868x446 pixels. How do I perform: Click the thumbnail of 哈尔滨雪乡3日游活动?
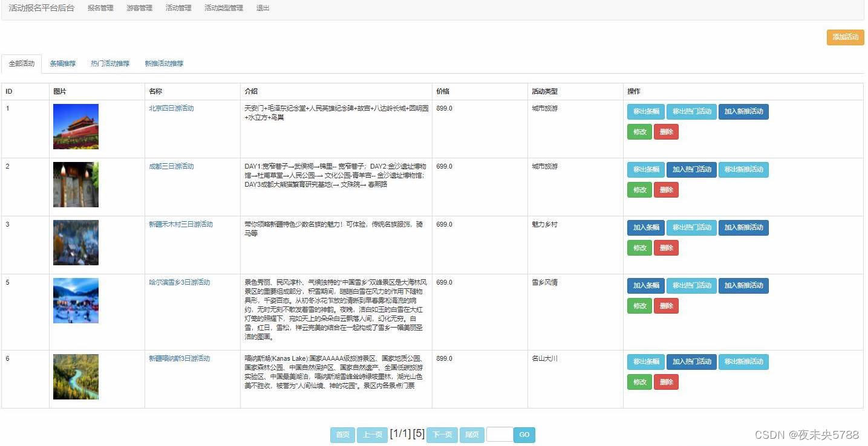point(76,300)
